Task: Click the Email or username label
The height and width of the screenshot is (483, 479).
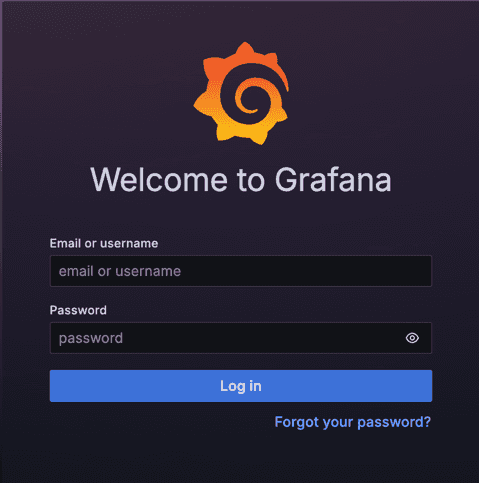Action: coord(104,243)
